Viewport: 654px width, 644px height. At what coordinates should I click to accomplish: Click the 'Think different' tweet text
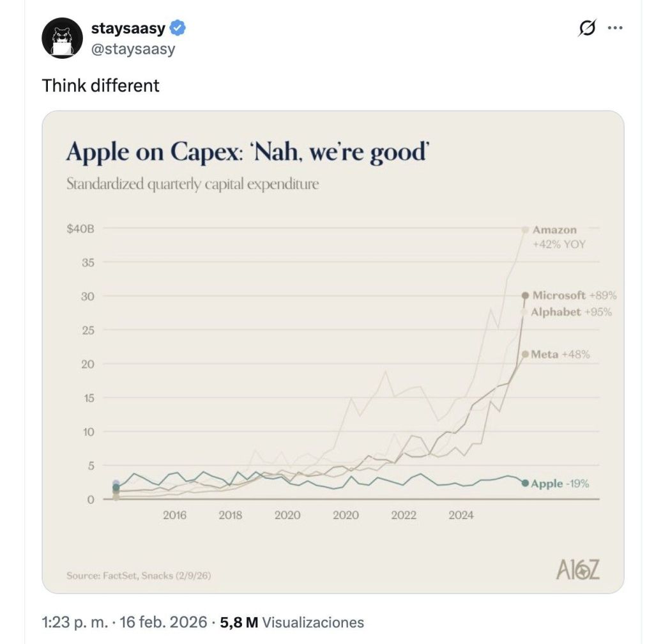pos(100,85)
